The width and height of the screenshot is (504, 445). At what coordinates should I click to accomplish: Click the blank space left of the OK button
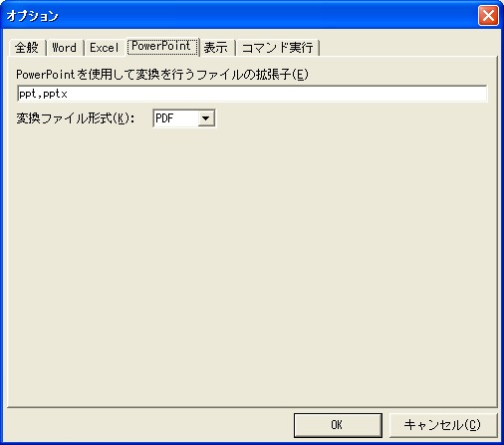[149, 425]
